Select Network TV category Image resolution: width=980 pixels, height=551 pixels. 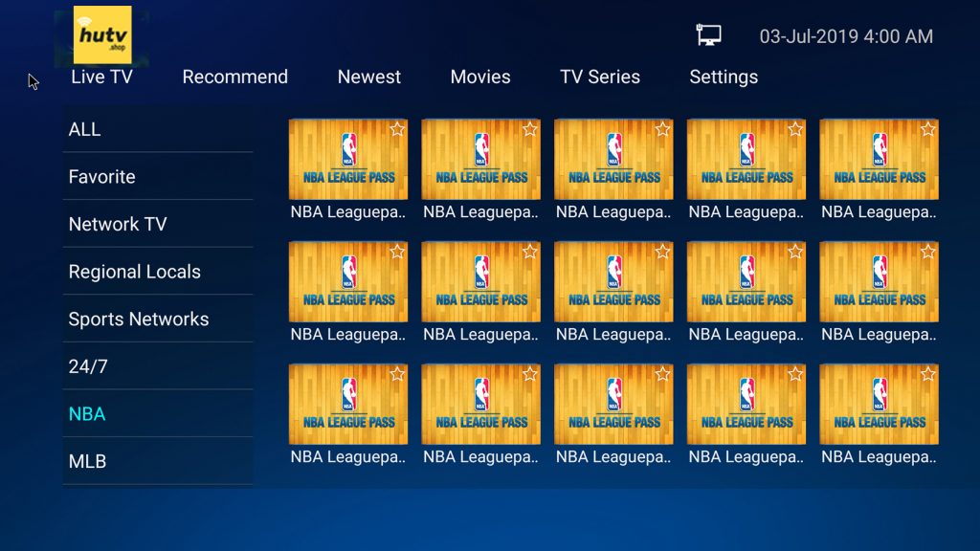pos(158,224)
